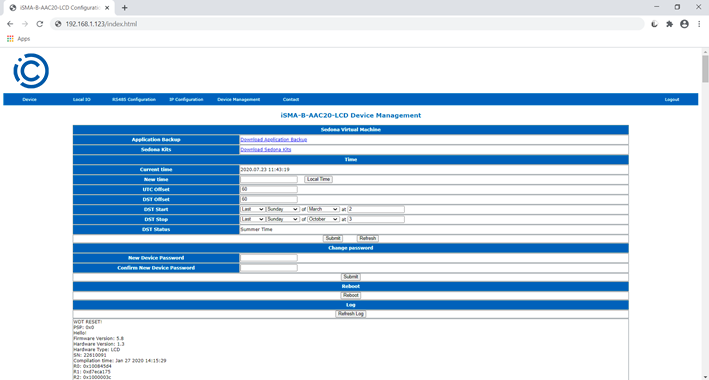Open RS485 Configuration page
This screenshot has width=709, height=380.
click(x=134, y=100)
